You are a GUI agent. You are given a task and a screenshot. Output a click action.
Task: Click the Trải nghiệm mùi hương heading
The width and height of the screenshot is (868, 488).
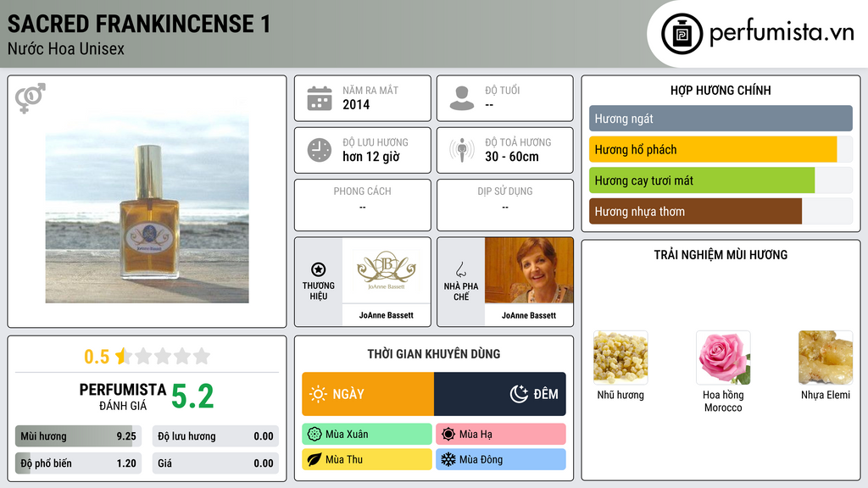(x=721, y=255)
